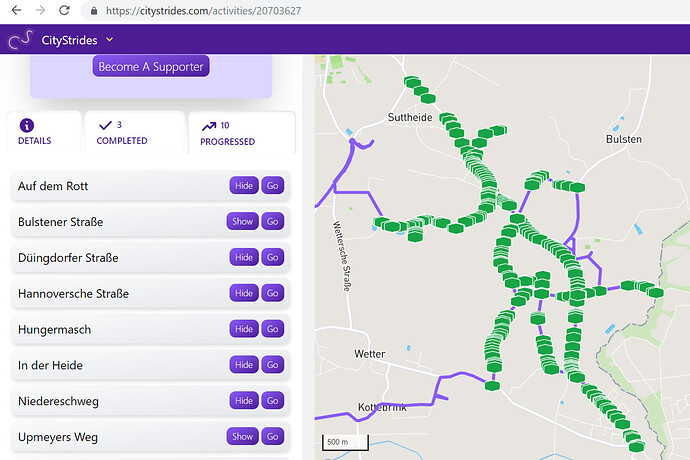Hide the Hungermasch street
Image resolution: width=690 pixels, height=460 pixels.
(x=244, y=329)
